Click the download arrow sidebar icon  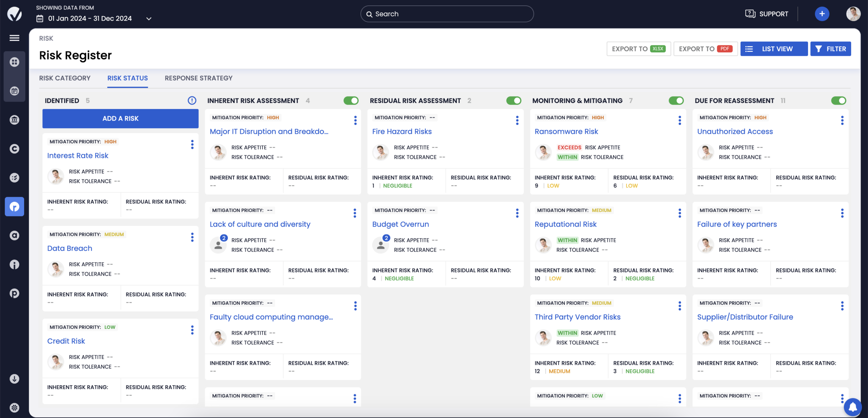14,379
